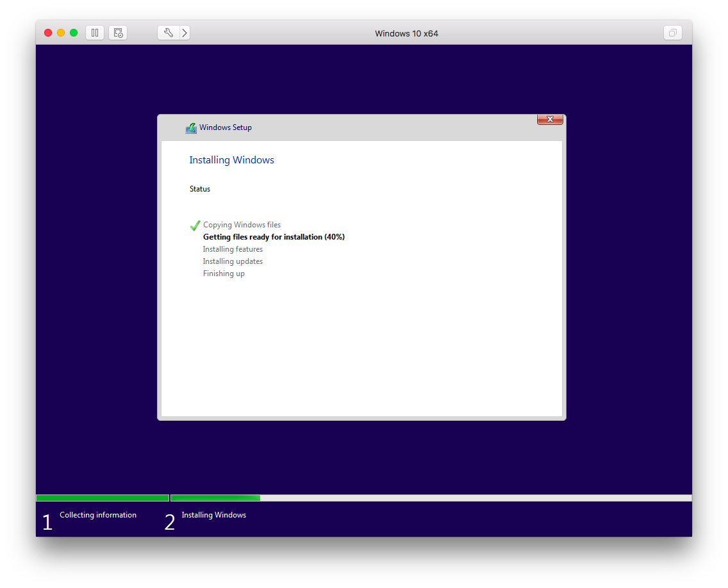This screenshot has width=728, height=588.
Task: Click the red pause icon's neighboring snapshot-clock icon
Action: tap(118, 33)
